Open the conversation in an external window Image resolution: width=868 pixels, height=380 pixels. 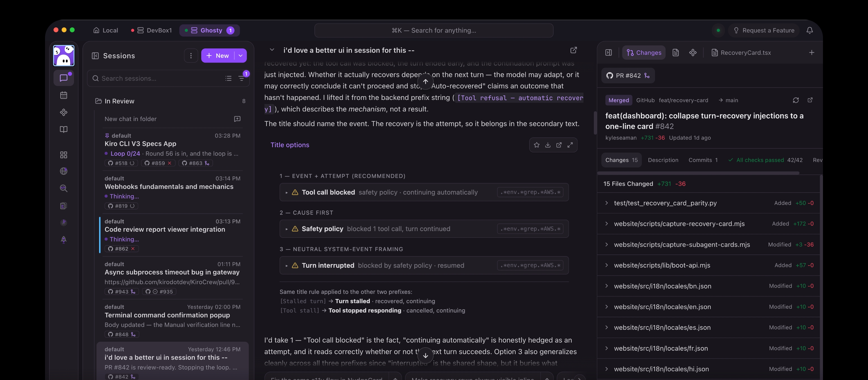pyautogui.click(x=574, y=50)
